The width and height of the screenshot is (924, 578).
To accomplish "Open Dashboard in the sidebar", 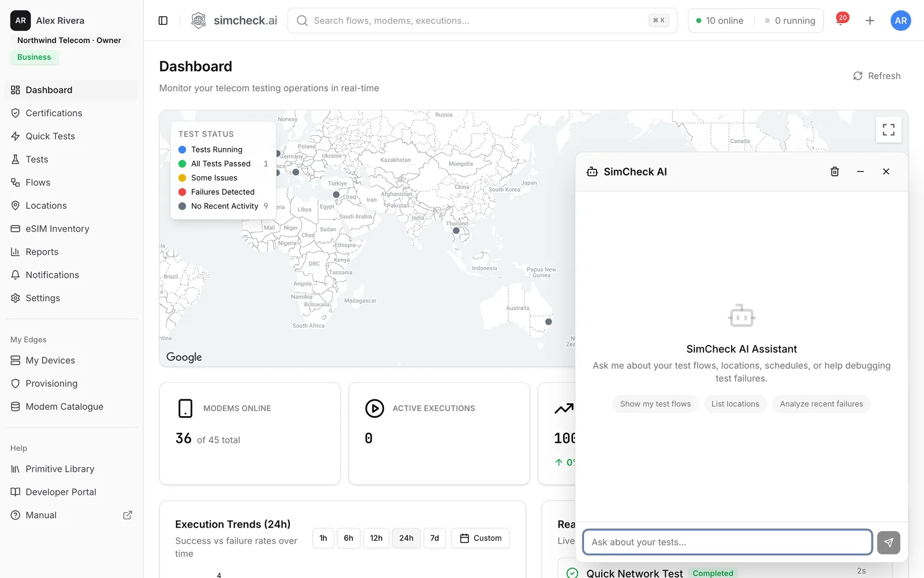I will [x=72, y=90].
